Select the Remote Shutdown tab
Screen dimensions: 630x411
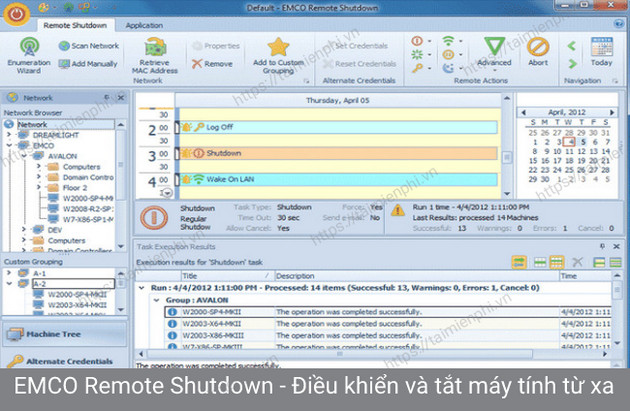[x=75, y=25]
